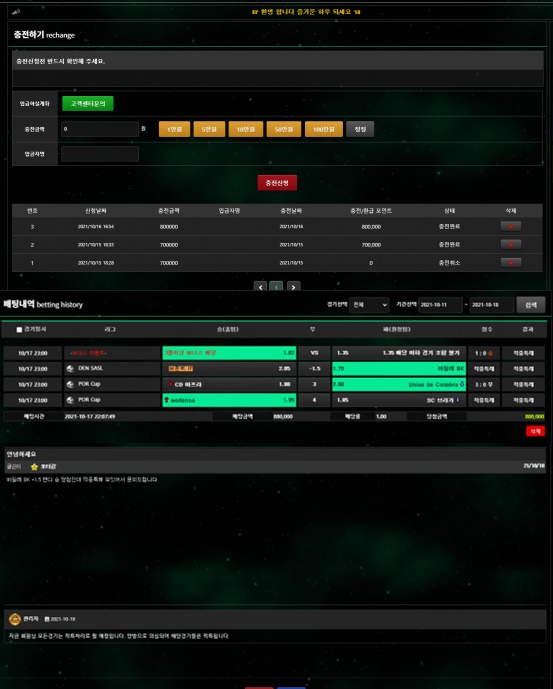Screen dimensions: 553x689
Task: Delete recharge record number 2
Action: pos(511,244)
